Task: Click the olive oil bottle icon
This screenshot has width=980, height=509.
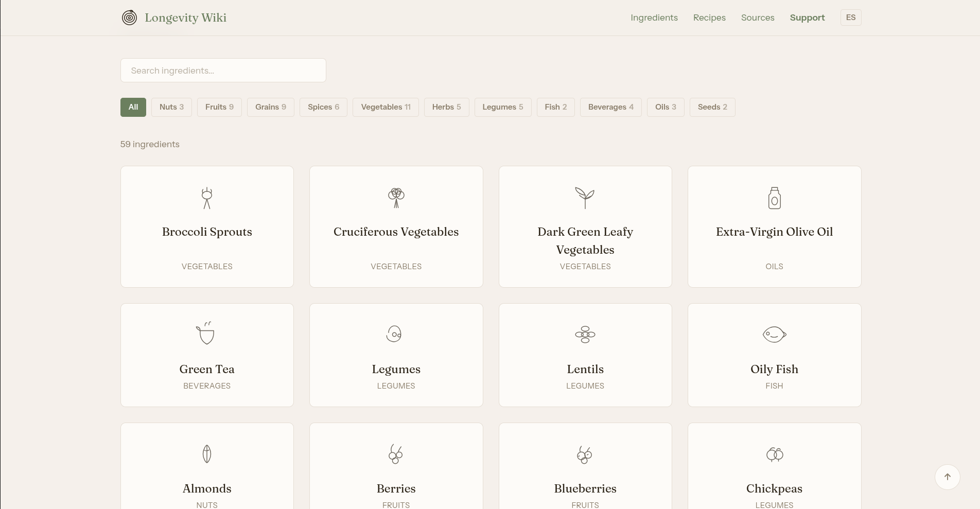Action: (x=774, y=198)
